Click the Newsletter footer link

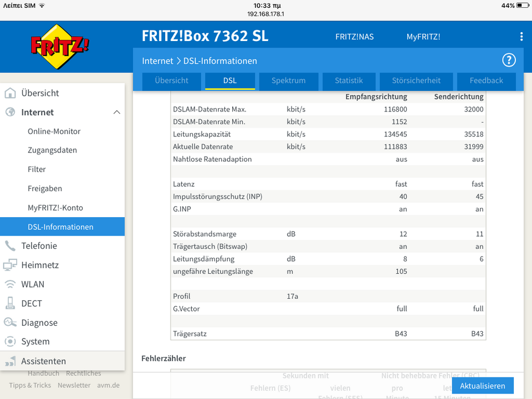click(x=74, y=385)
